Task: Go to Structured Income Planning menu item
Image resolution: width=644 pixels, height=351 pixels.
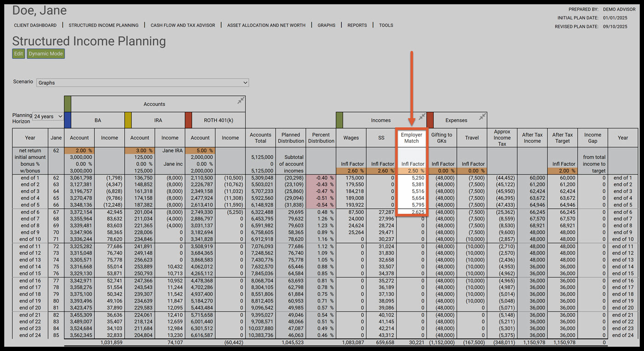Action: point(103,25)
